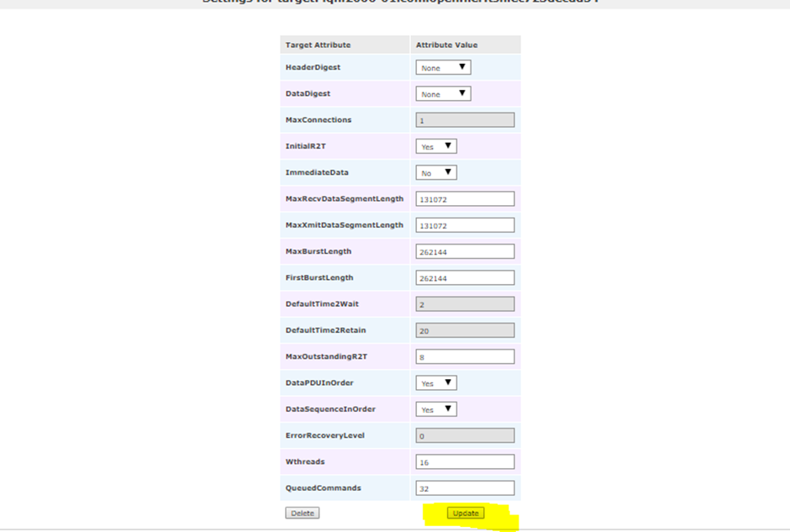The width and height of the screenshot is (790, 532).
Task: Click the "MaxXmitDataSegmentLength" label
Action: [x=345, y=225]
